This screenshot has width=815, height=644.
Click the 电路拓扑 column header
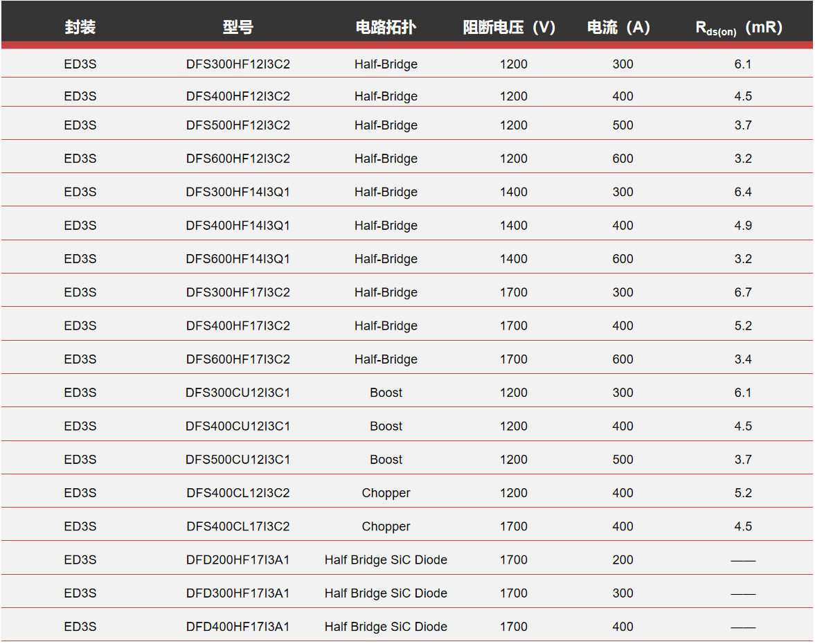[386, 27]
